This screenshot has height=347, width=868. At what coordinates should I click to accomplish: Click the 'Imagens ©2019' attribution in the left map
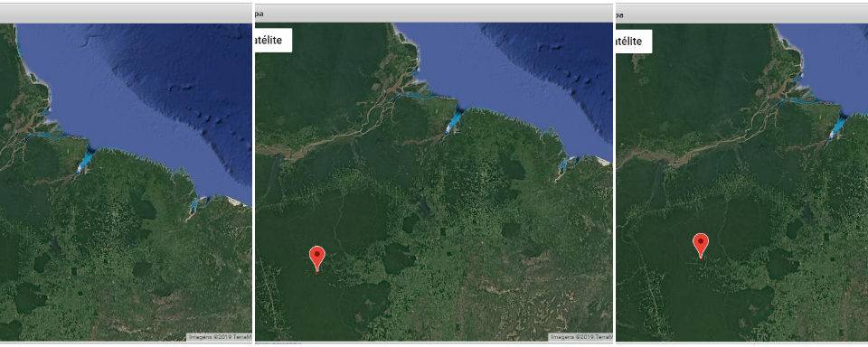220,336
